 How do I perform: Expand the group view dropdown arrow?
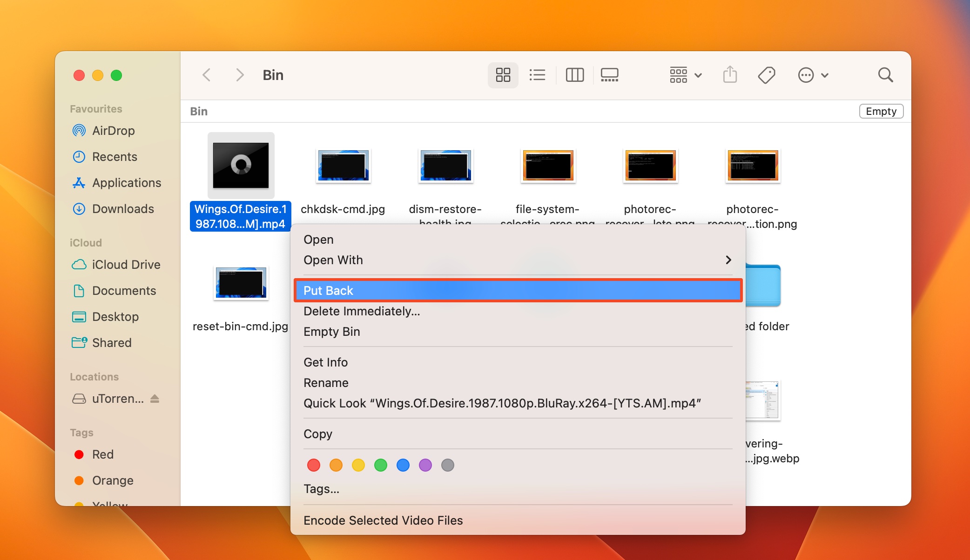697,74
